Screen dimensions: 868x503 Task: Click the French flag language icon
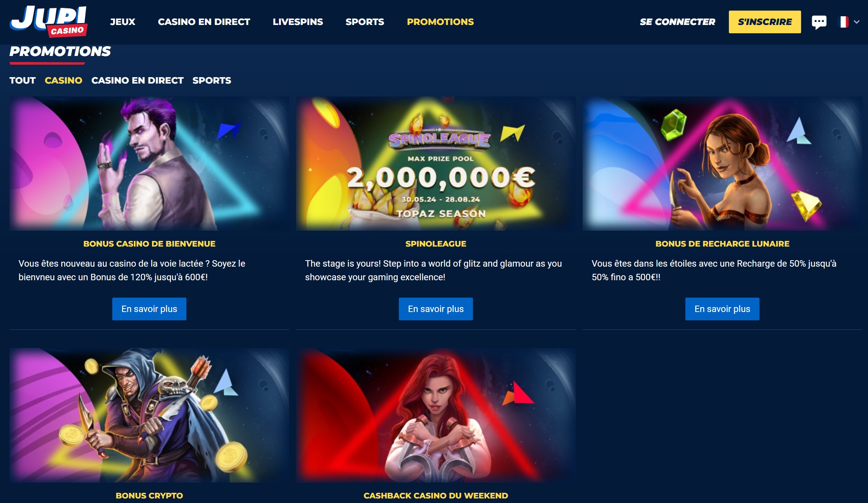pyautogui.click(x=844, y=22)
